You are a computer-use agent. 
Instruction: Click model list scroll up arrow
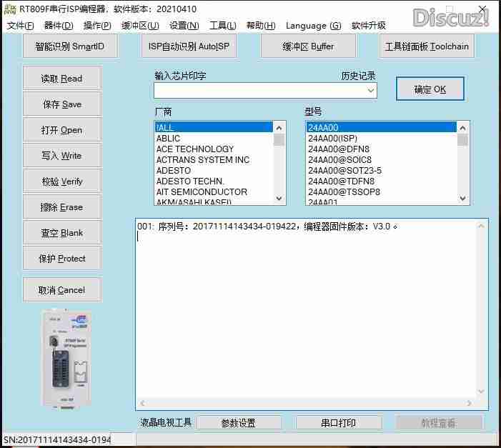[x=462, y=128]
